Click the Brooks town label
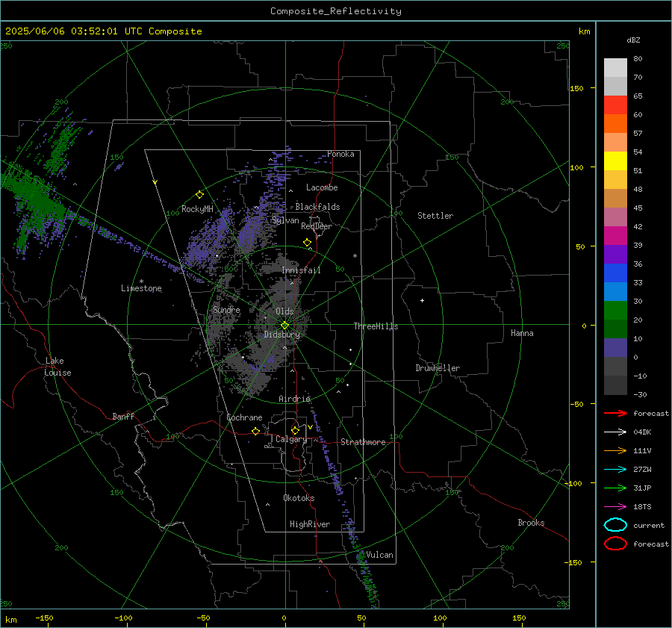Image resolution: width=672 pixels, height=628 pixels. [531, 523]
